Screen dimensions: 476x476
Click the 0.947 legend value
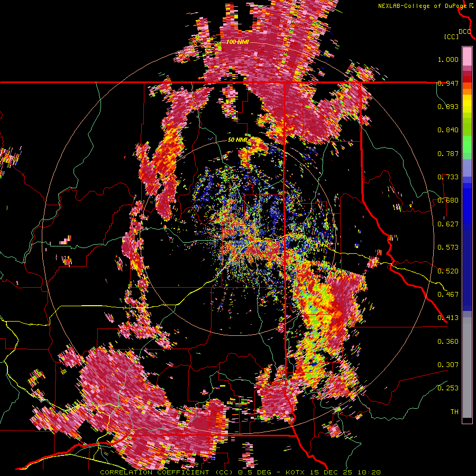pyautogui.click(x=448, y=83)
